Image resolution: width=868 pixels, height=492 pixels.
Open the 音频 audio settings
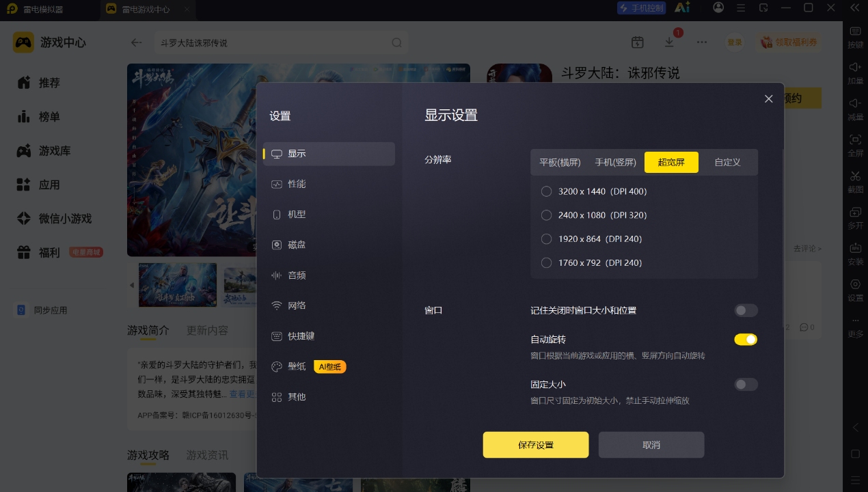[x=329, y=275]
